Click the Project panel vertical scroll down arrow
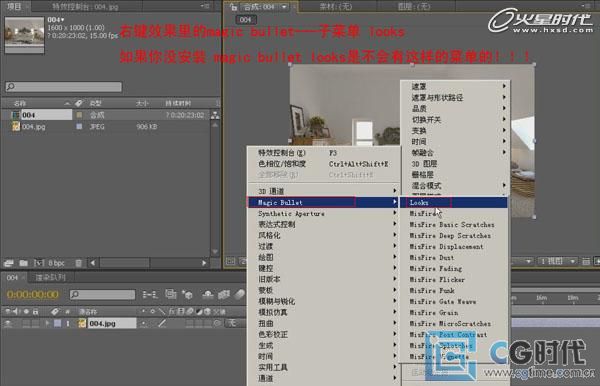600x386 pixels. point(215,251)
